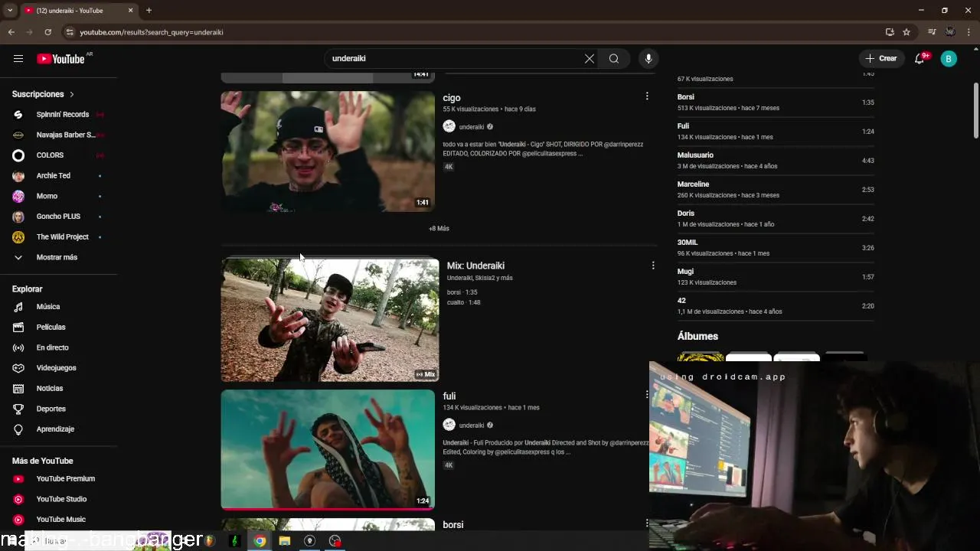Play Borsi track in side panel
The width and height of the screenshot is (980, 551).
[776, 103]
